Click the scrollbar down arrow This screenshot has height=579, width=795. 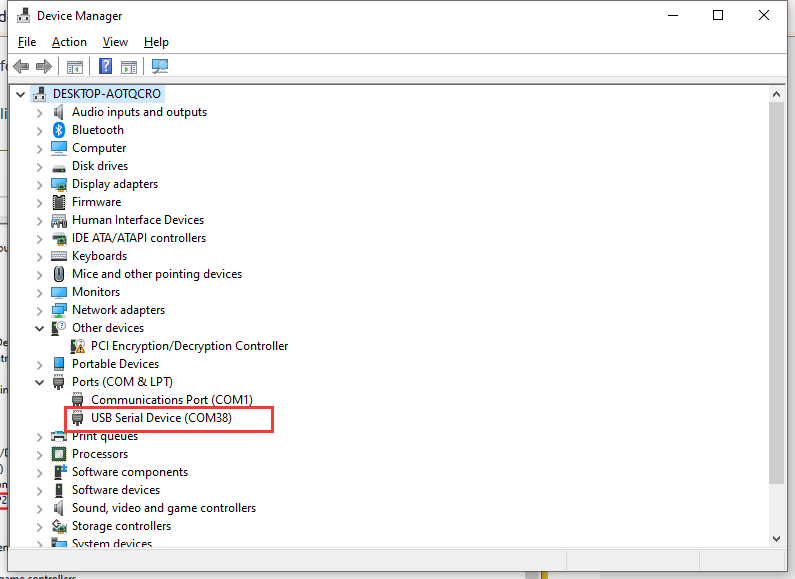[776, 538]
